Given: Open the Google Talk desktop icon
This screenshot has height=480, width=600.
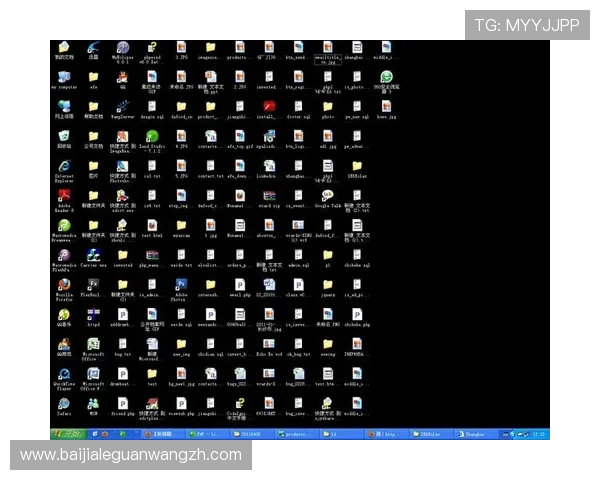Looking at the screenshot, I should tap(327, 195).
